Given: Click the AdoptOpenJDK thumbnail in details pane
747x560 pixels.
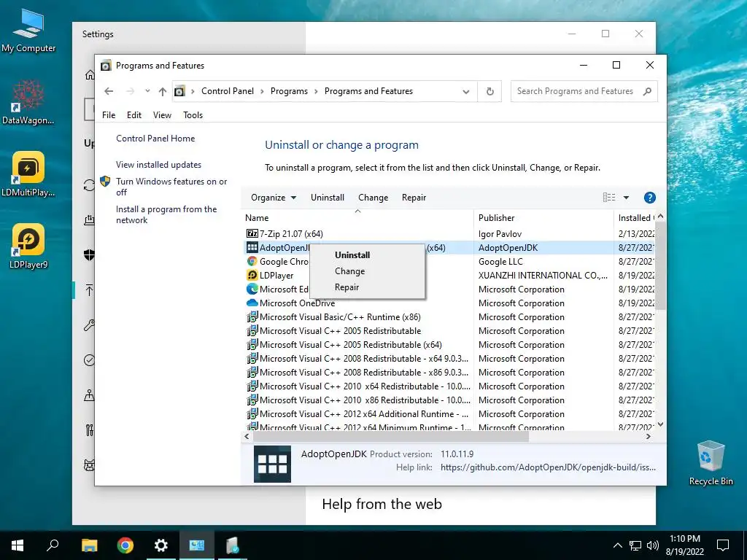Looking at the screenshot, I should pos(273,464).
